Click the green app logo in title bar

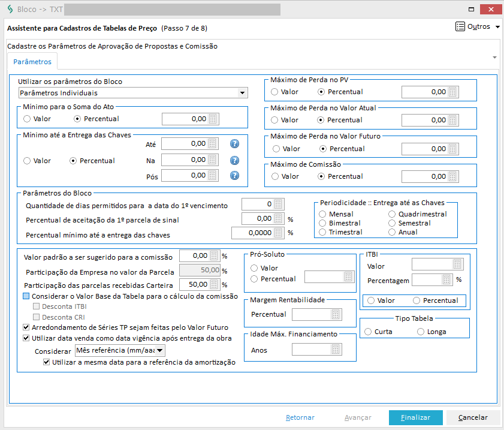[10, 9]
